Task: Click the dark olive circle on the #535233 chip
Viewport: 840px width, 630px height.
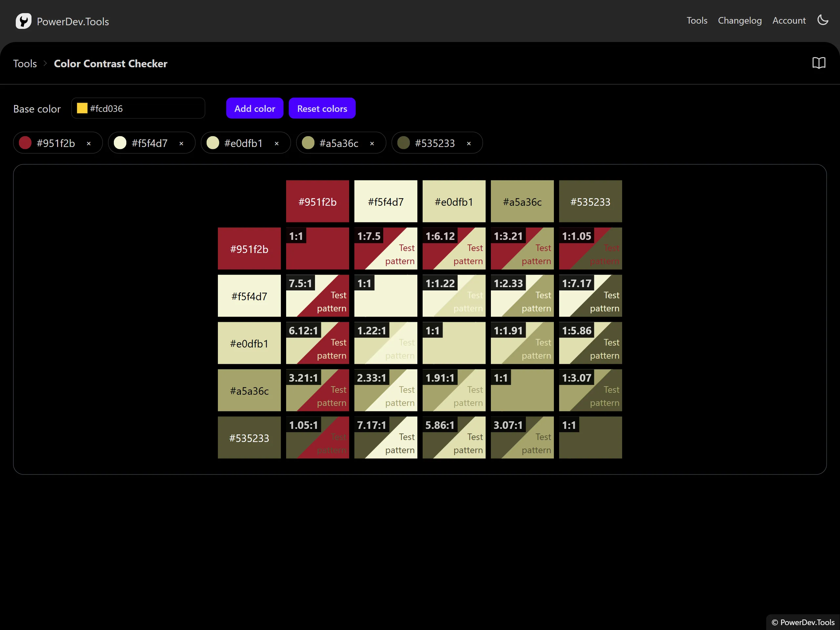Action: coord(404,143)
